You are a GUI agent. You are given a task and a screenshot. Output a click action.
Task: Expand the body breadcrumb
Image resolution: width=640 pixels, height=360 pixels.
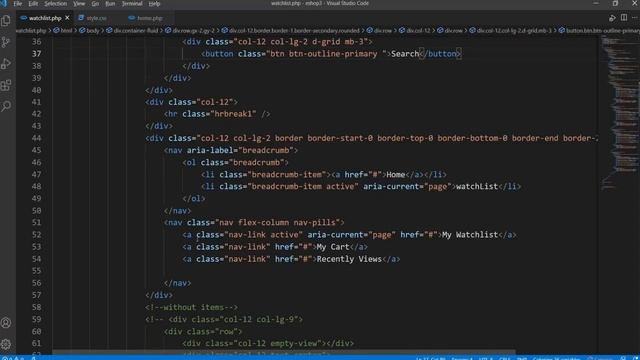click(90, 31)
